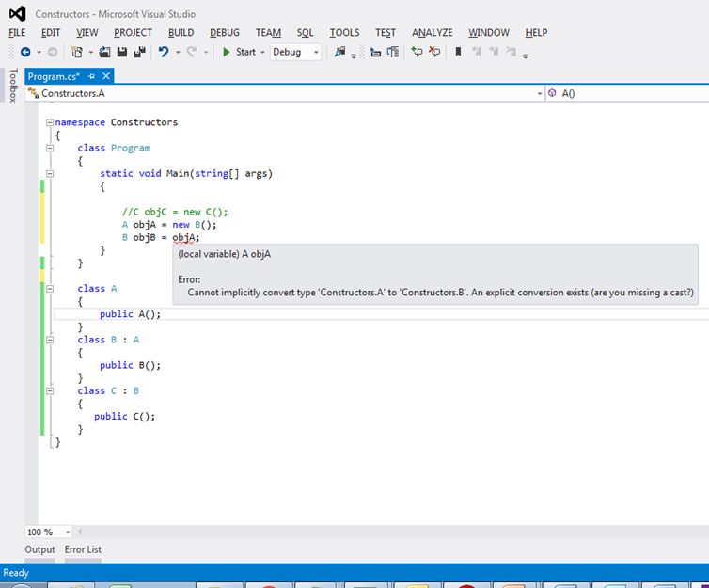This screenshot has height=588, width=709.
Task: Open the Debug configuration dropdown
Action: (315, 53)
